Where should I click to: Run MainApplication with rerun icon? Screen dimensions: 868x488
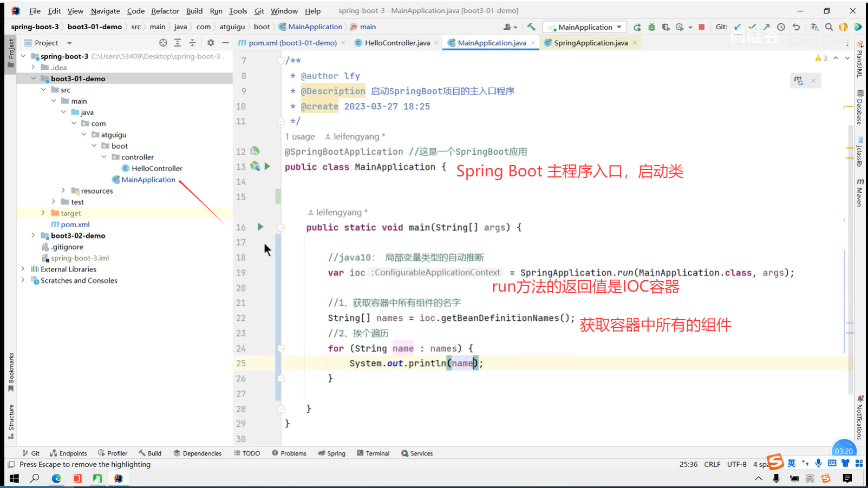[637, 27]
